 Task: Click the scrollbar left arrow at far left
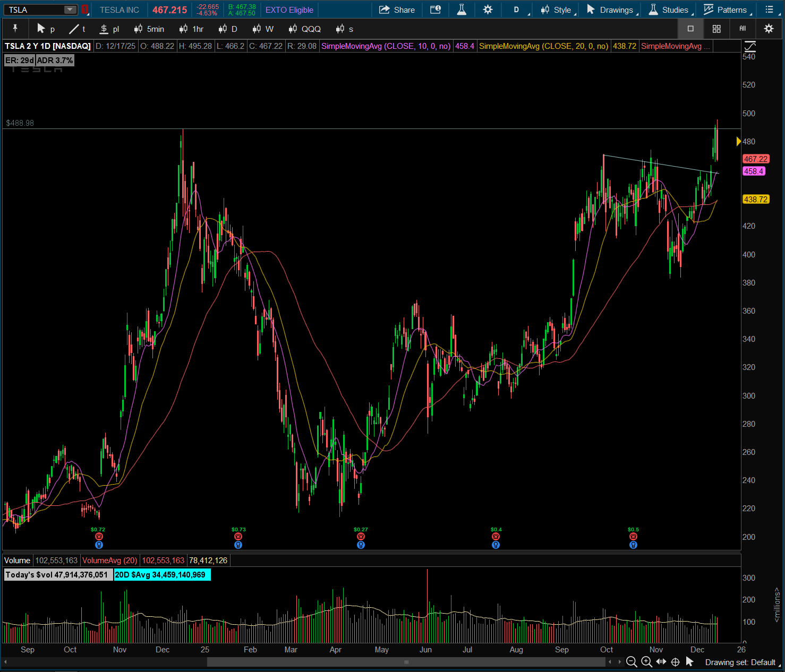[x=5, y=662]
